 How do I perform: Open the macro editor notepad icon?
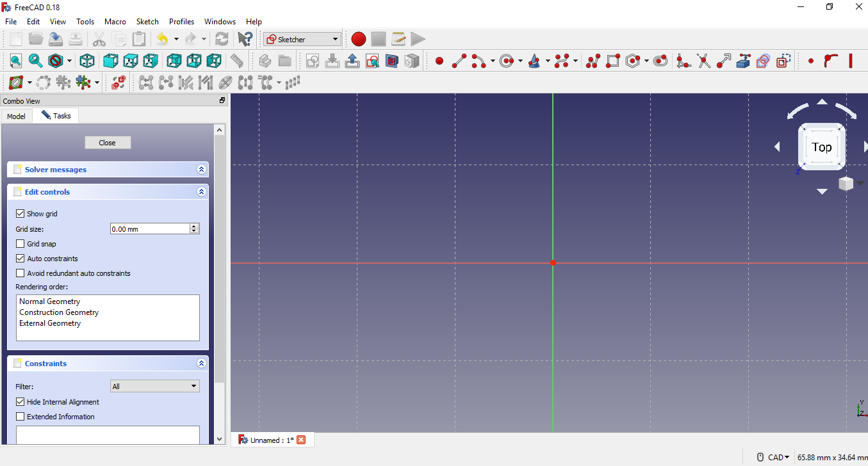pos(398,39)
